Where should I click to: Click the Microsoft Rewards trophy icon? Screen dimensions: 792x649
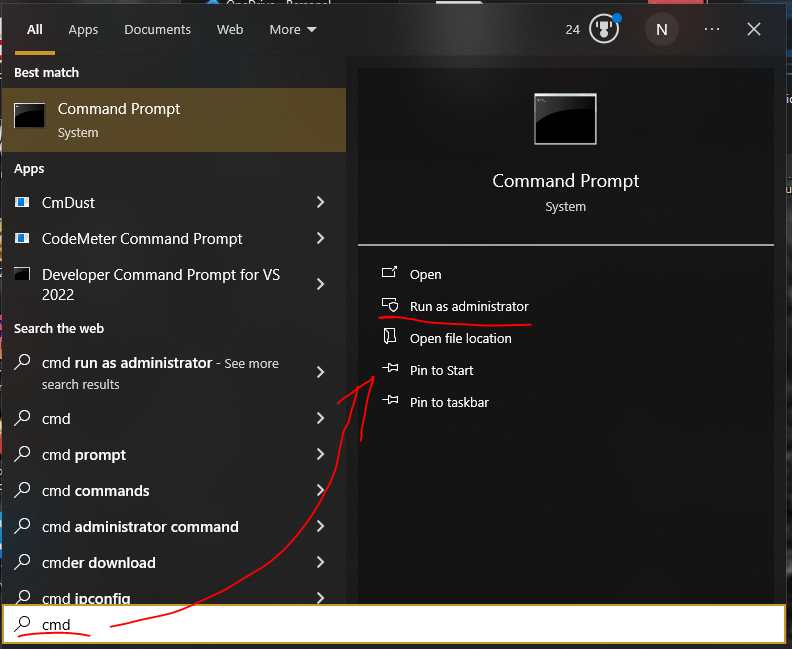click(604, 29)
